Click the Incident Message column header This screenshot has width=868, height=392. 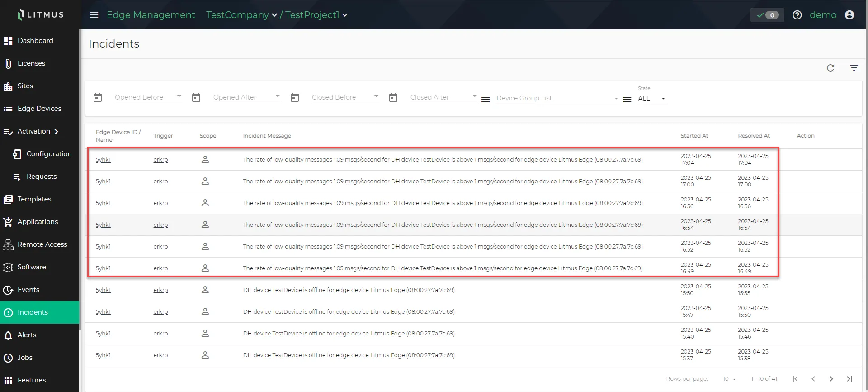pyautogui.click(x=267, y=136)
